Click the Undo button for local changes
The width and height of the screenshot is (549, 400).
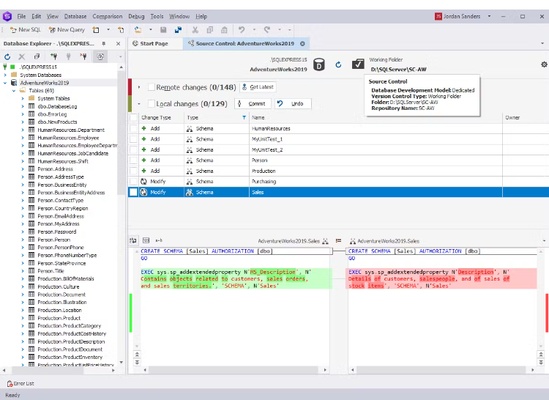coord(292,104)
